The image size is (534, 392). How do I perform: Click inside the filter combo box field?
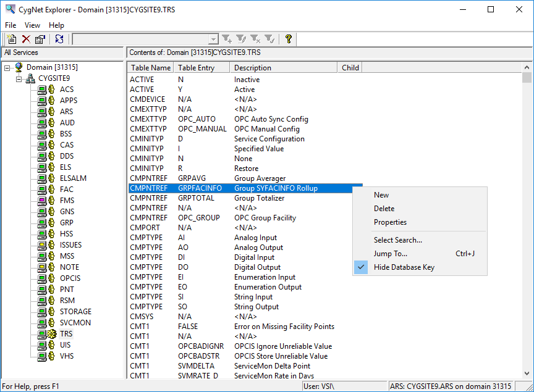141,40
